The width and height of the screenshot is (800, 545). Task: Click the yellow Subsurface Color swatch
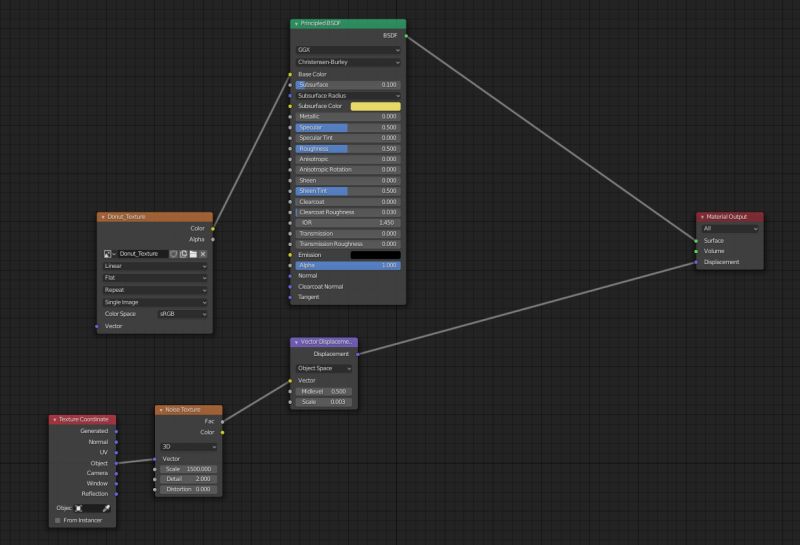click(x=376, y=106)
